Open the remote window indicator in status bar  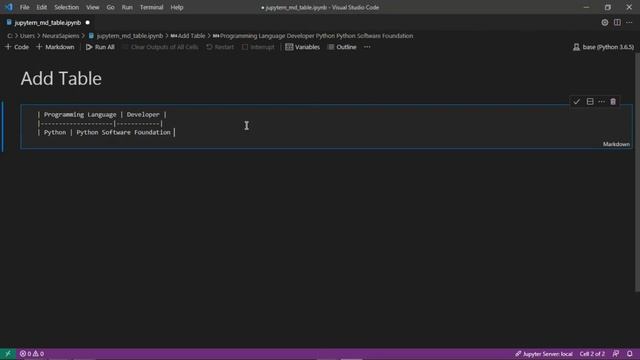(8, 354)
